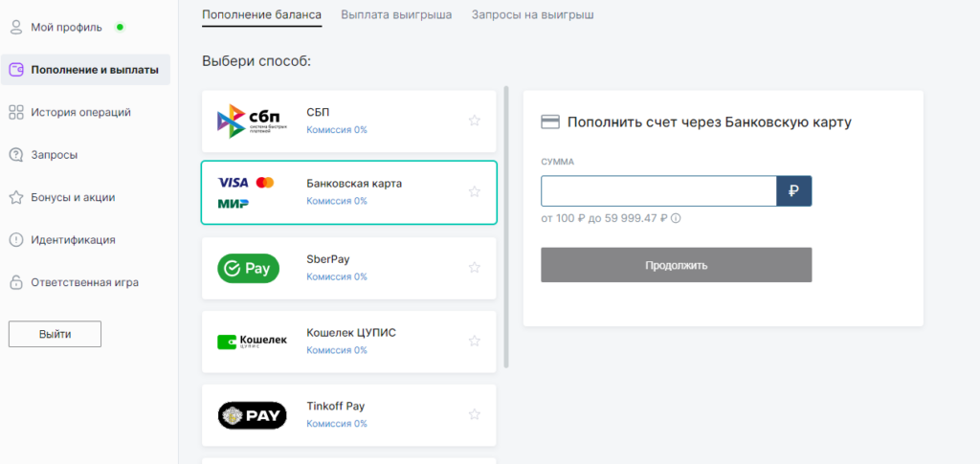Click the Идентификация exclamation icon
The height and width of the screenshot is (464, 980).
tap(16, 240)
